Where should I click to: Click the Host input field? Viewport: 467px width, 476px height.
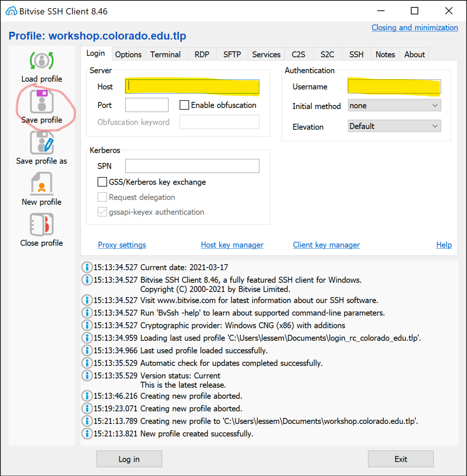click(192, 87)
